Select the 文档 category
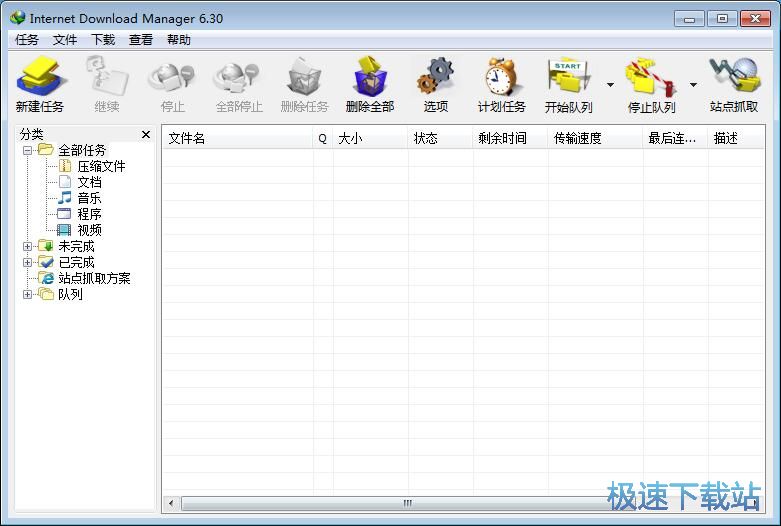 90,182
